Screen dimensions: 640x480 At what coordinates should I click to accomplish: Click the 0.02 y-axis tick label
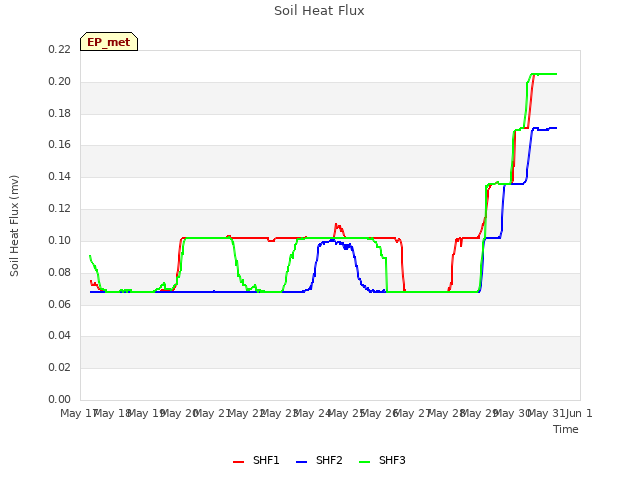[x=59, y=367]
